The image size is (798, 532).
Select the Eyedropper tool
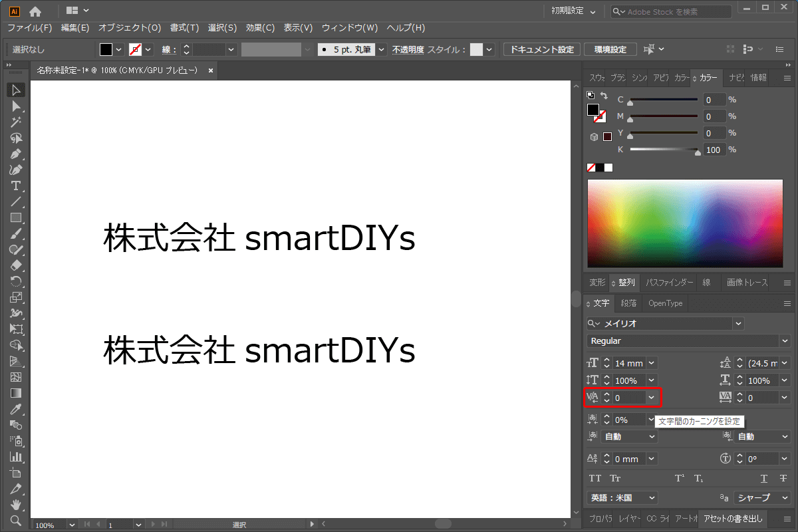(17, 409)
